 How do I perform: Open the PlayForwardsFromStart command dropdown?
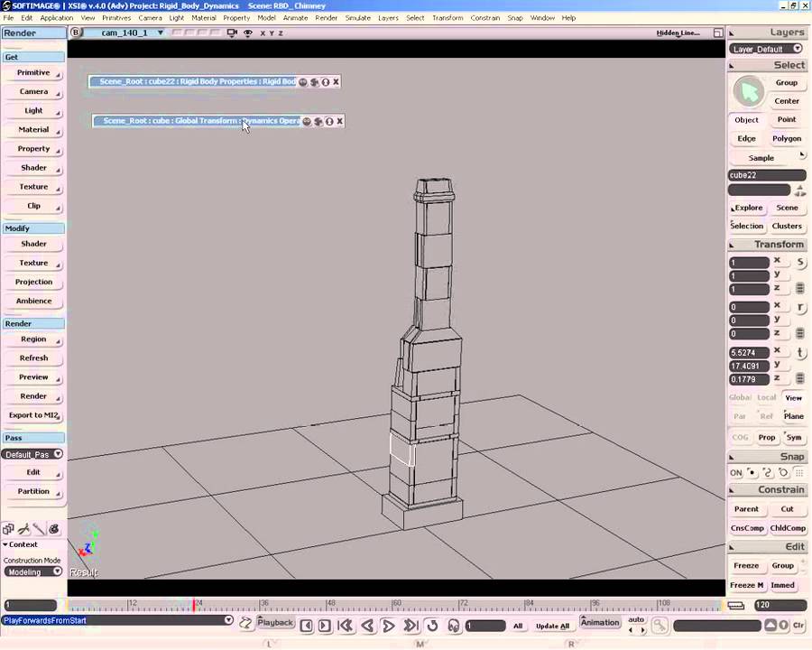click(x=228, y=620)
